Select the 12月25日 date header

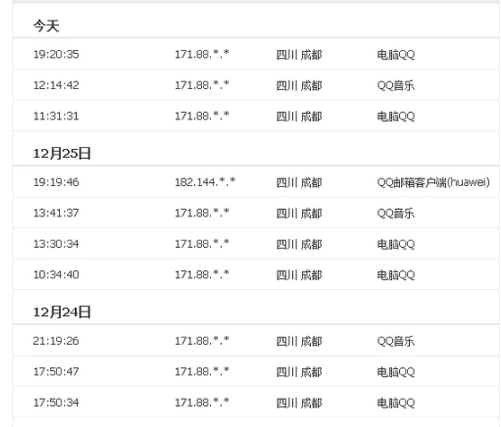pos(62,153)
